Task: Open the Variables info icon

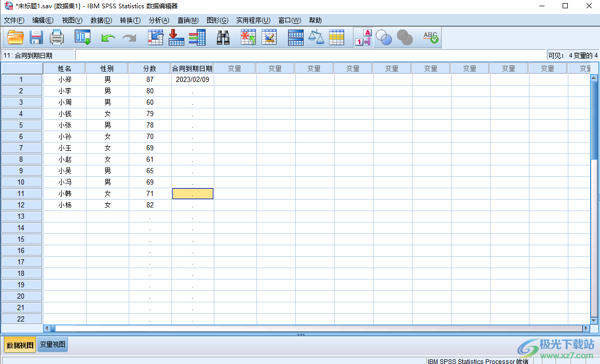Action: [x=197, y=37]
